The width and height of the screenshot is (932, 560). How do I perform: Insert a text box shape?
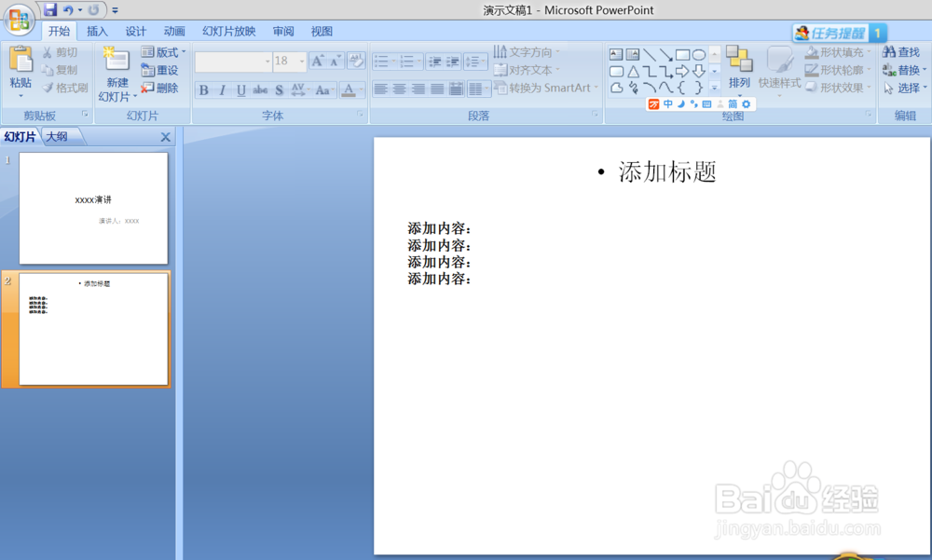[x=616, y=55]
